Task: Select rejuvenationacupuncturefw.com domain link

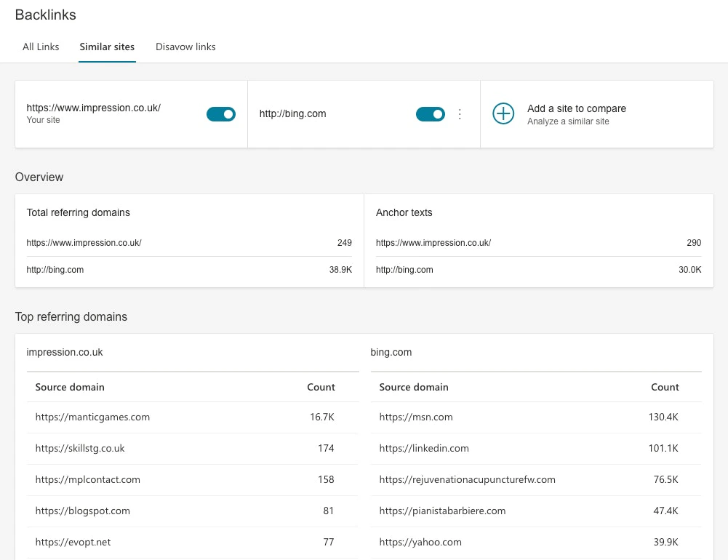Action: pos(467,479)
